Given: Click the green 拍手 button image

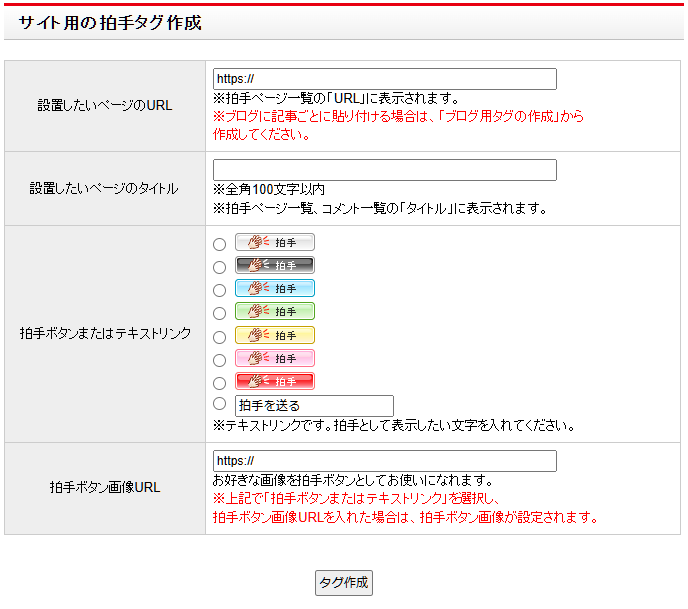Looking at the screenshot, I should click(x=275, y=312).
